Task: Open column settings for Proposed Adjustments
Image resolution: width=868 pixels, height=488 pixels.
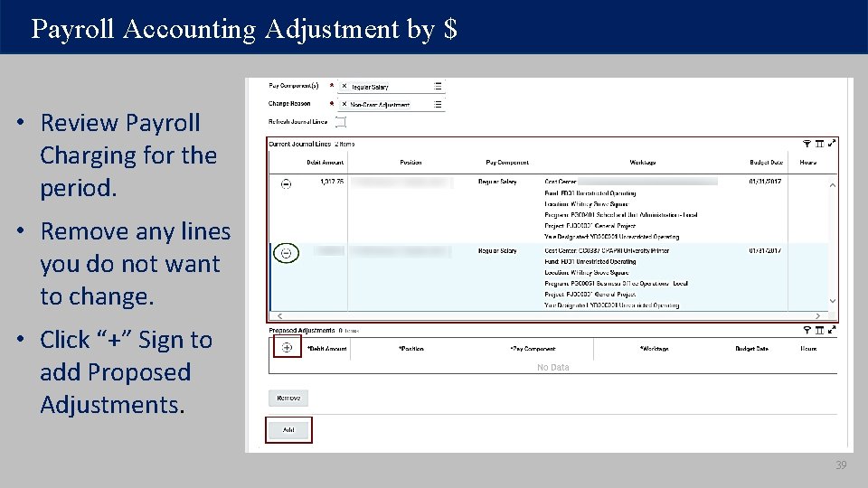Action: [x=819, y=331]
